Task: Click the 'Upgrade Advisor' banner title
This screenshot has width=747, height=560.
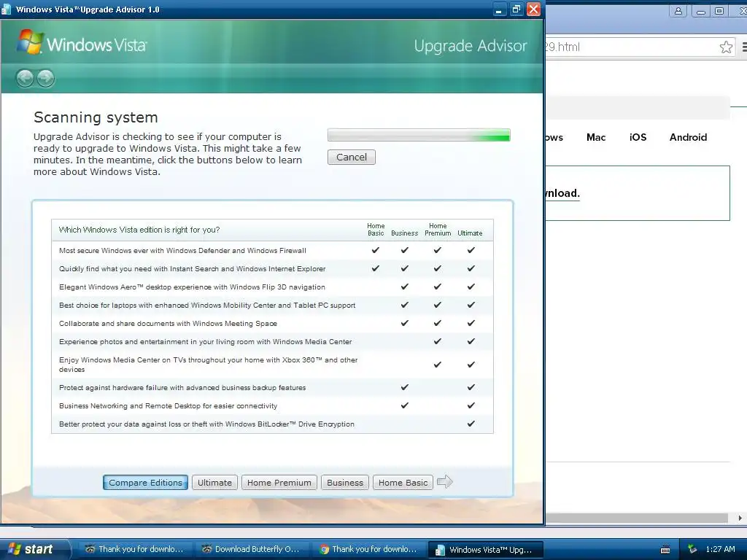Action: pyautogui.click(x=471, y=46)
